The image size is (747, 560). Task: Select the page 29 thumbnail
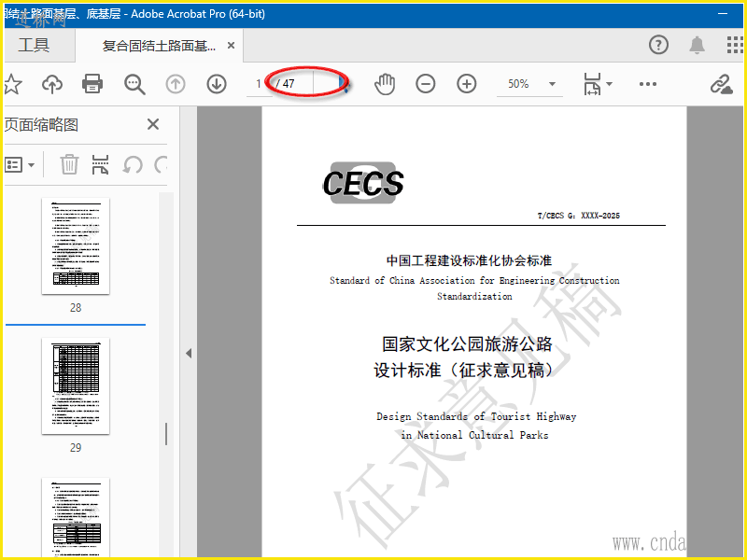[x=76, y=385]
